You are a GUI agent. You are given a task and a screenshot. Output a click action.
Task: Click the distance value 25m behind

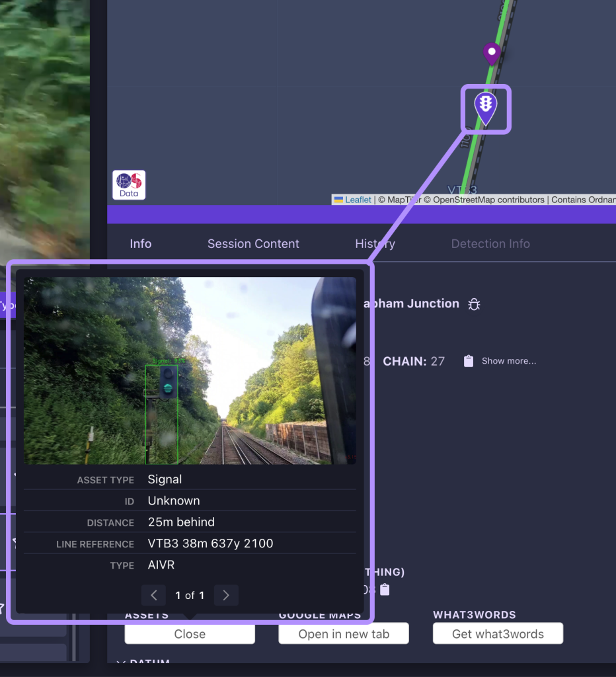tap(181, 522)
